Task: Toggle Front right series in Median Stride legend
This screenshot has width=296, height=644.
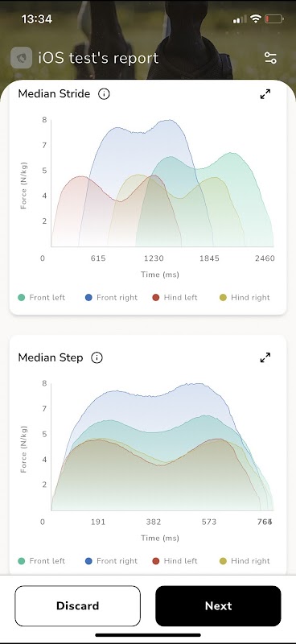Action: 111,297
